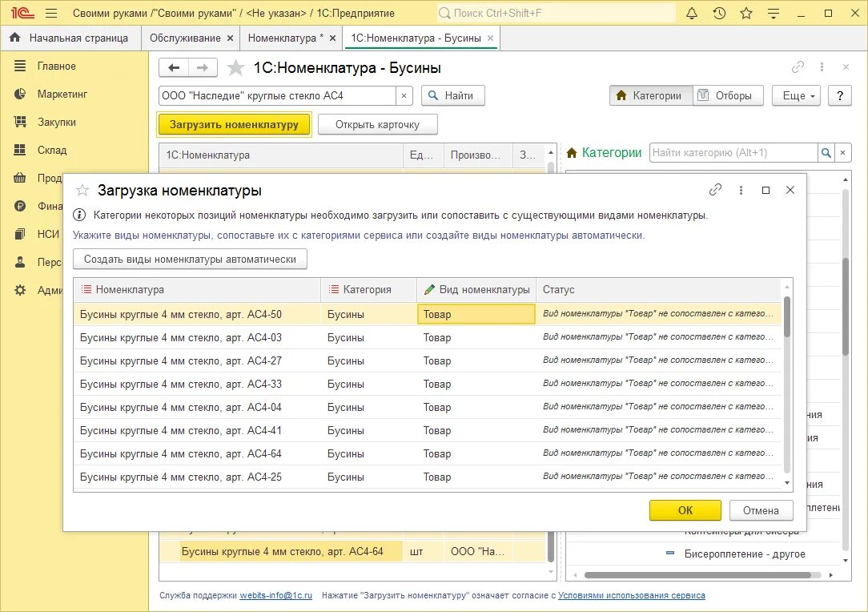Open the Маркетинг section
The height and width of the screenshot is (612, 868).
62,95
